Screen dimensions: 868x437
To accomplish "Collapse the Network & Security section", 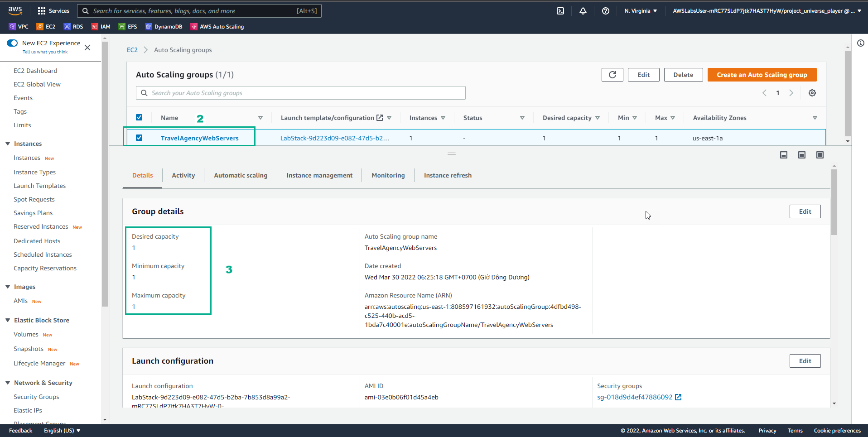I will coord(8,383).
